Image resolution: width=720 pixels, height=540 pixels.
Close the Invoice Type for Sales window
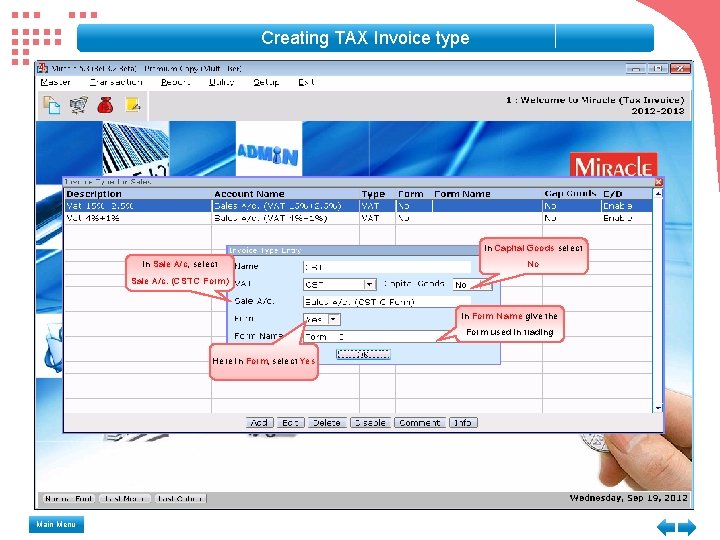pyautogui.click(x=658, y=182)
